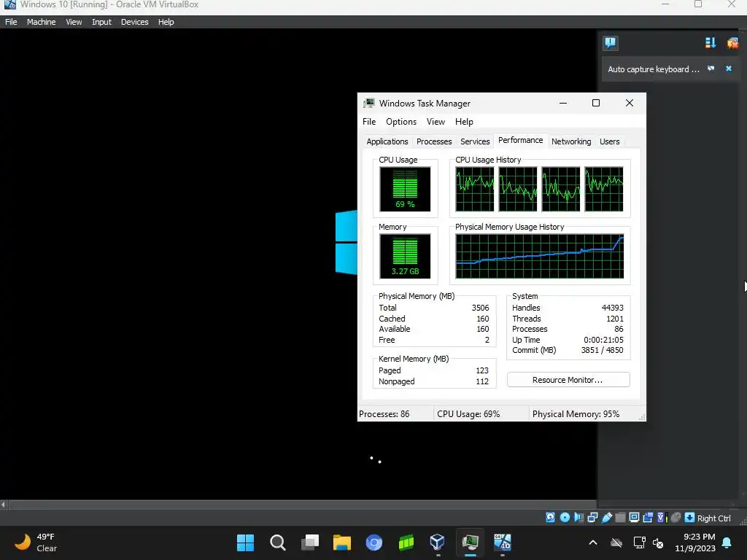Switch to the Processes tab
747x560 pixels.
(x=434, y=141)
